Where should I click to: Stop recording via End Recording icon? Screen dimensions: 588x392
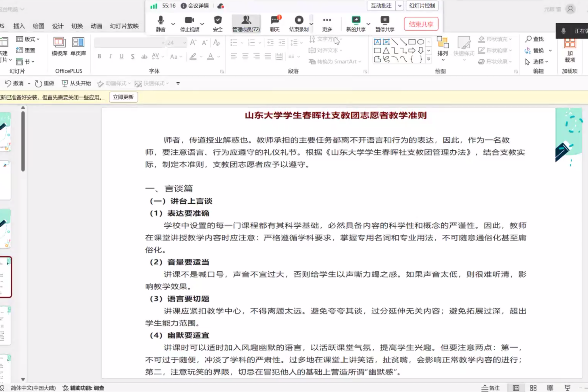coord(299,24)
